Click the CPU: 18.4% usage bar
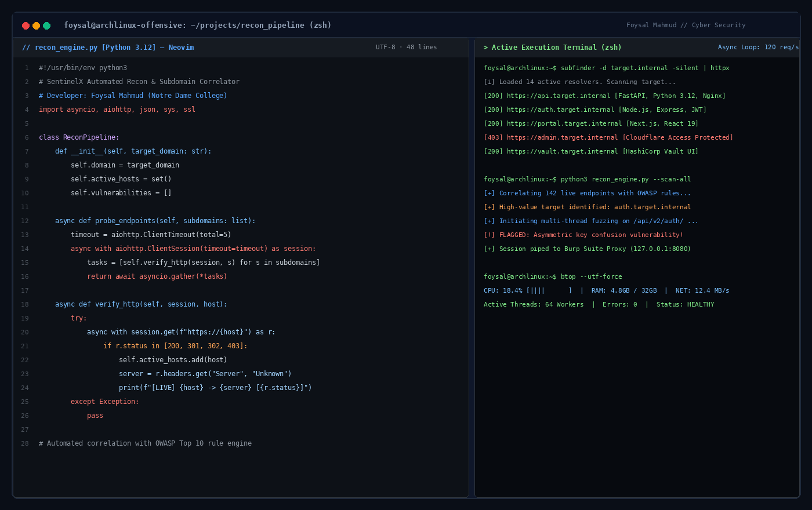Image resolution: width=812 pixels, height=510 pixels. 528,290
